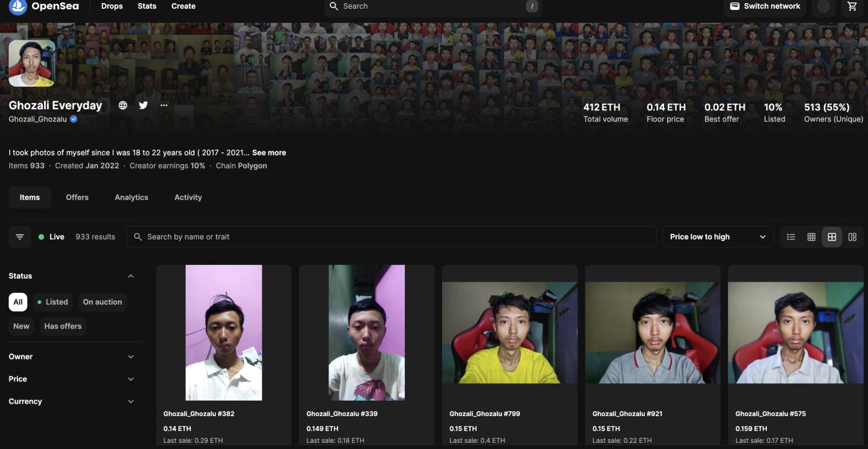
Task: Switch to list view icon
Action: (790, 237)
